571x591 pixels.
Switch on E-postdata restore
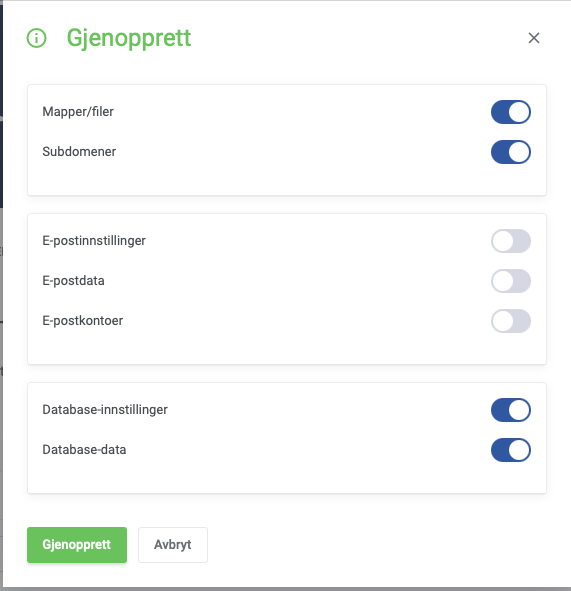511,281
